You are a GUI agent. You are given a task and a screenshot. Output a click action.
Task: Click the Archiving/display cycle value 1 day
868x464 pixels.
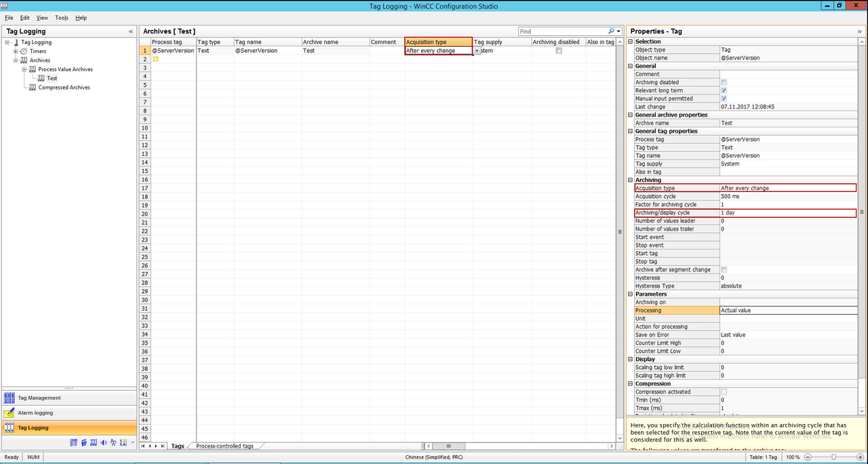(789, 212)
